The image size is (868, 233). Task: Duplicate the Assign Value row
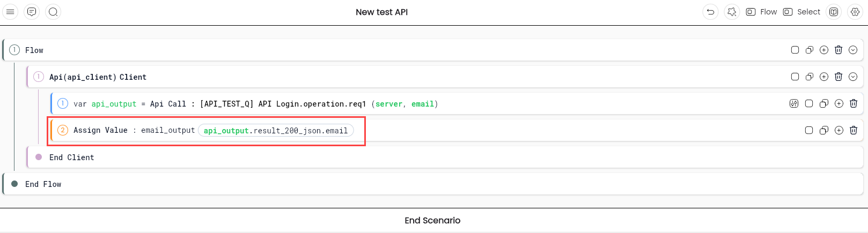point(824,130)
